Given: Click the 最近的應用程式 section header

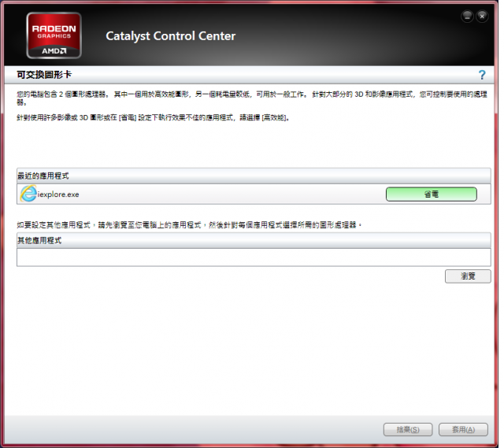Looking at the screenshot, I should [x=254, y=176].
